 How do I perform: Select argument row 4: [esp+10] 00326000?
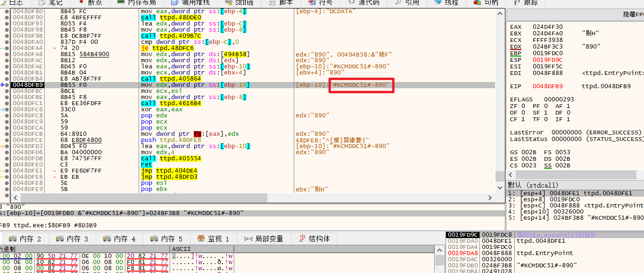[575, 211]
